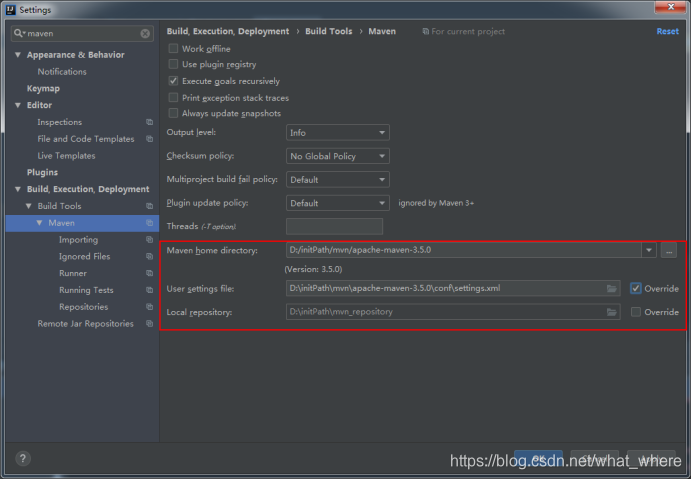This screenshot has width=692, height=480.
Task: Click project-level icon beside Ignored Files
Action: pyautogui.click(x=150, y=256)
